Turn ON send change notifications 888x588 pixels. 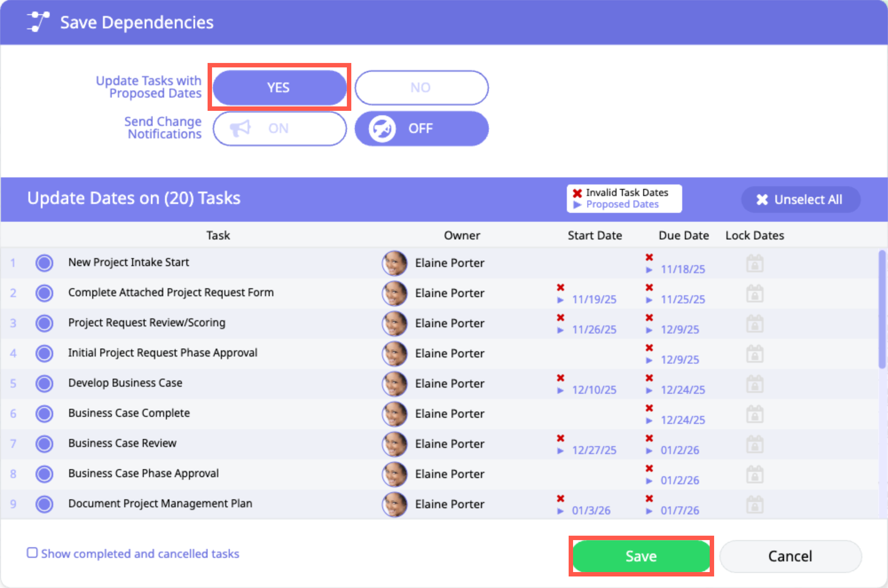(279, 129)
